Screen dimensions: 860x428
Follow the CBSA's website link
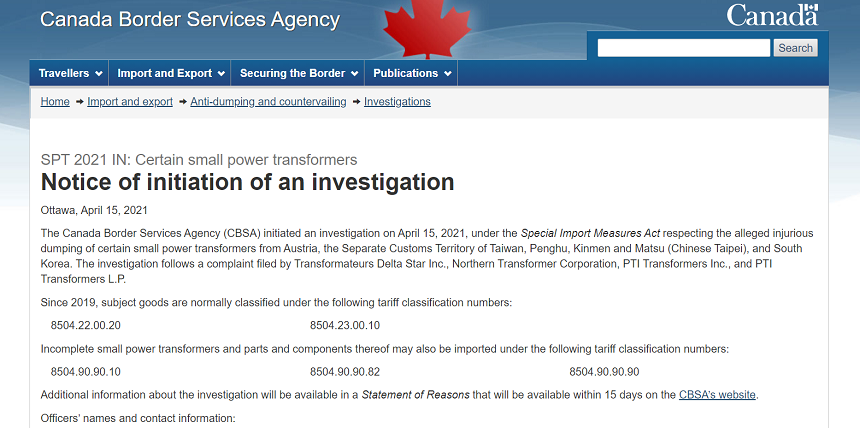717,395
